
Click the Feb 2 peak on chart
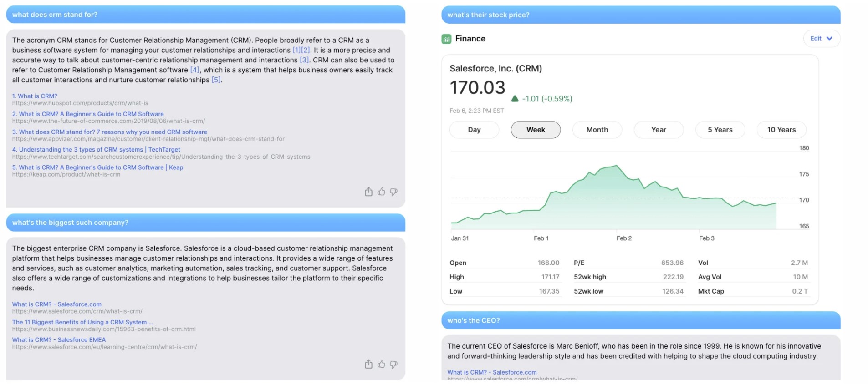click(617, 166)
